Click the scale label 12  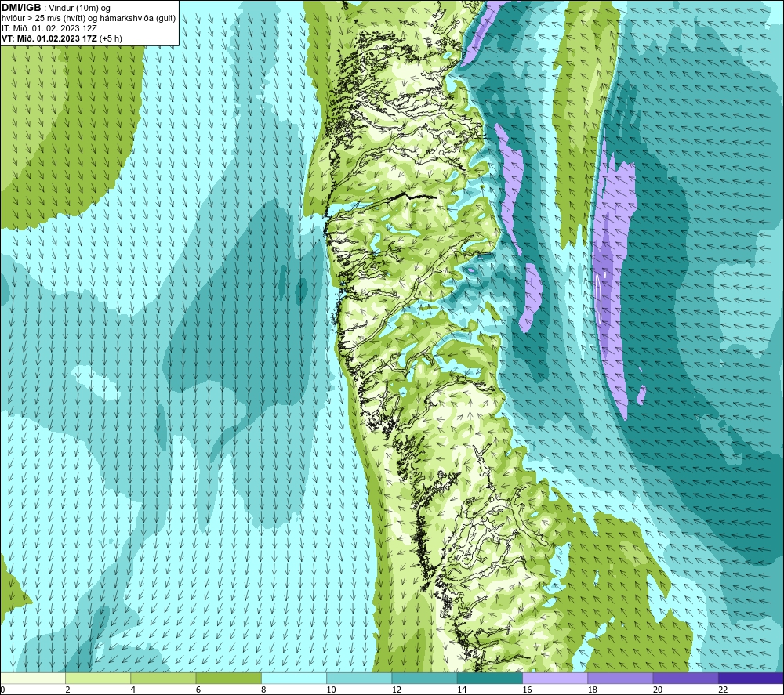click(x=397, y=690)
